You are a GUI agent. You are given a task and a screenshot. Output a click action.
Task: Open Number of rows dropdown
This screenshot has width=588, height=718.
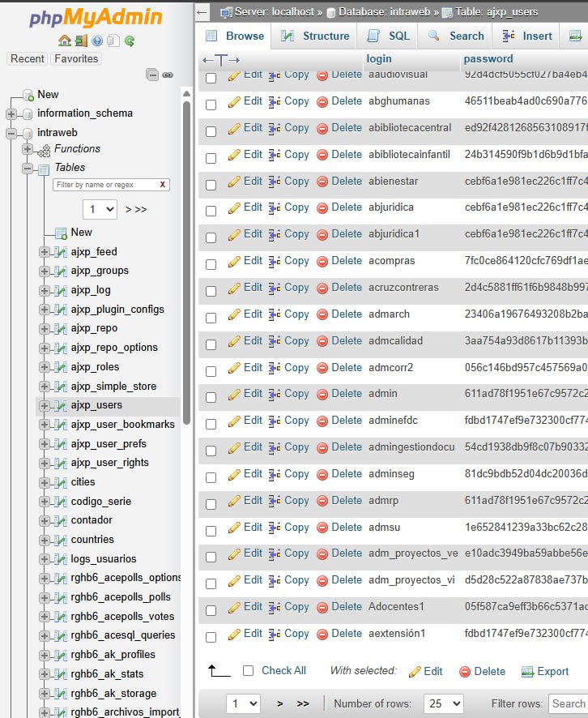click(x=444, y=703)
